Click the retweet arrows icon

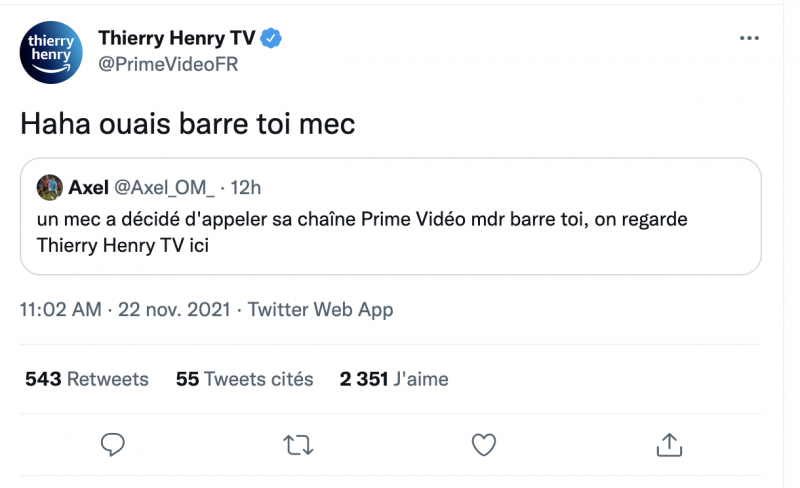point(298,443)
